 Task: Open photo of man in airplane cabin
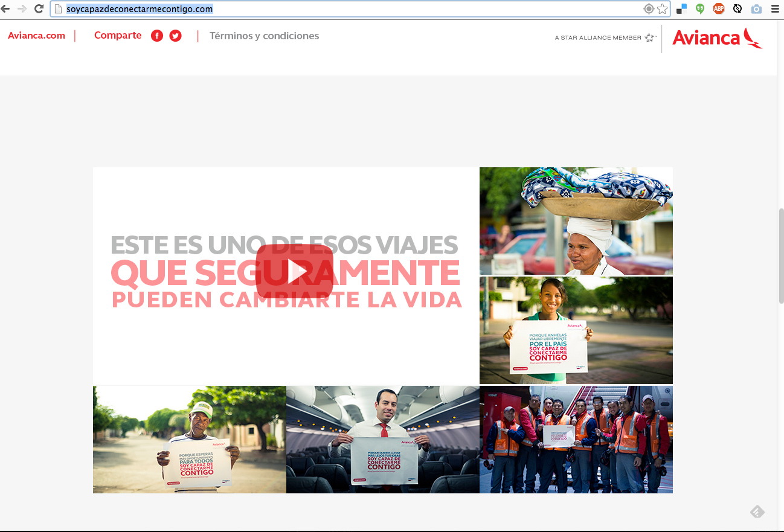382,440
